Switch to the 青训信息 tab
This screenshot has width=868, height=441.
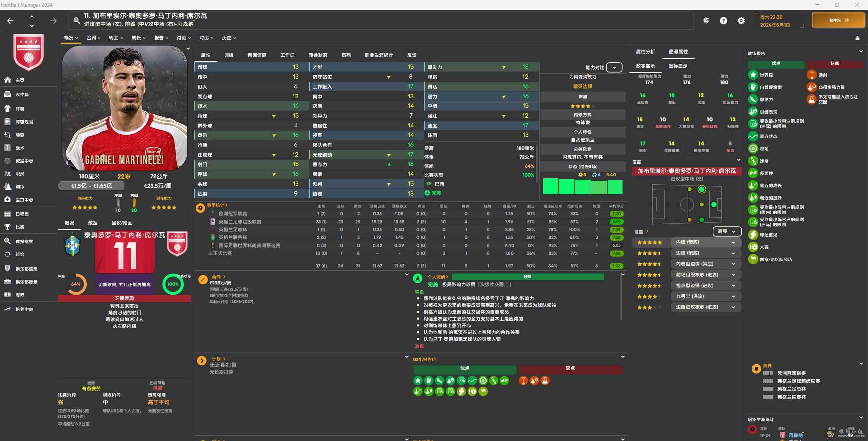coord(257,55)
